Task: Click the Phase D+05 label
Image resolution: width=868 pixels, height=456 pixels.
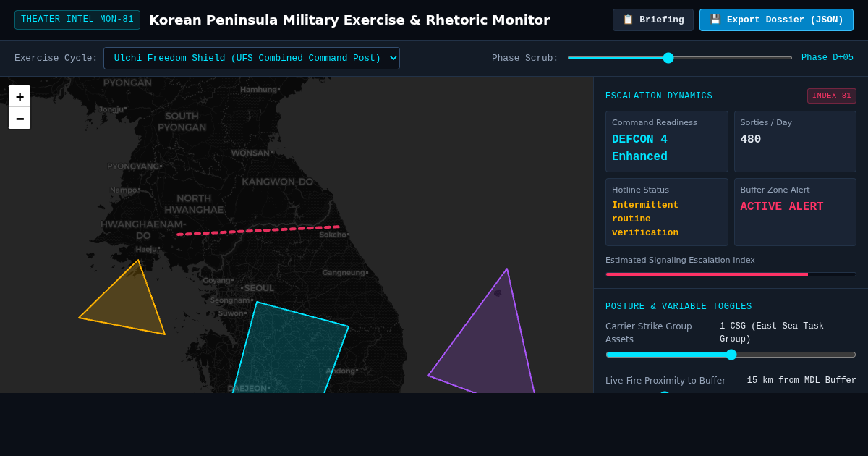Action: [827, 58]
